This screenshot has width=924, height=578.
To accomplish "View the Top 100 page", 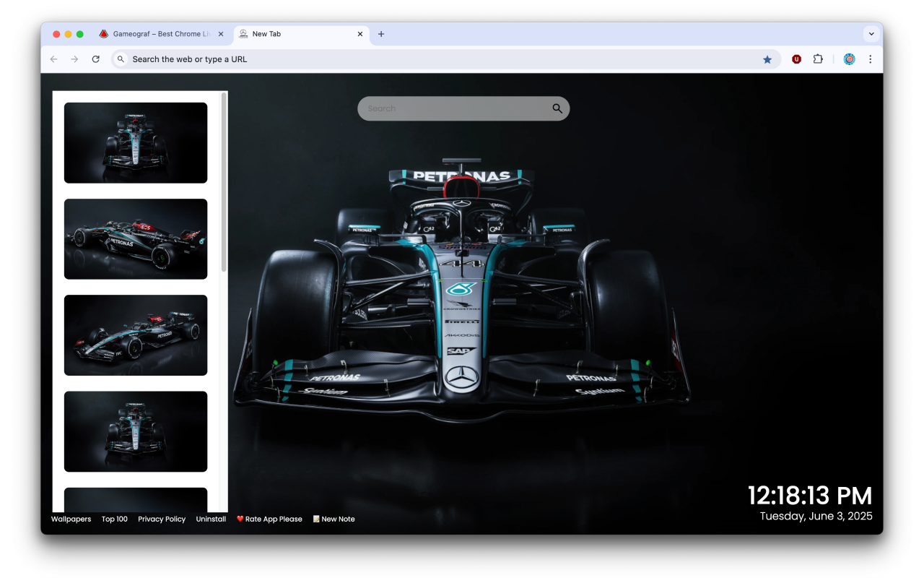I will click(x=115, y=519).
